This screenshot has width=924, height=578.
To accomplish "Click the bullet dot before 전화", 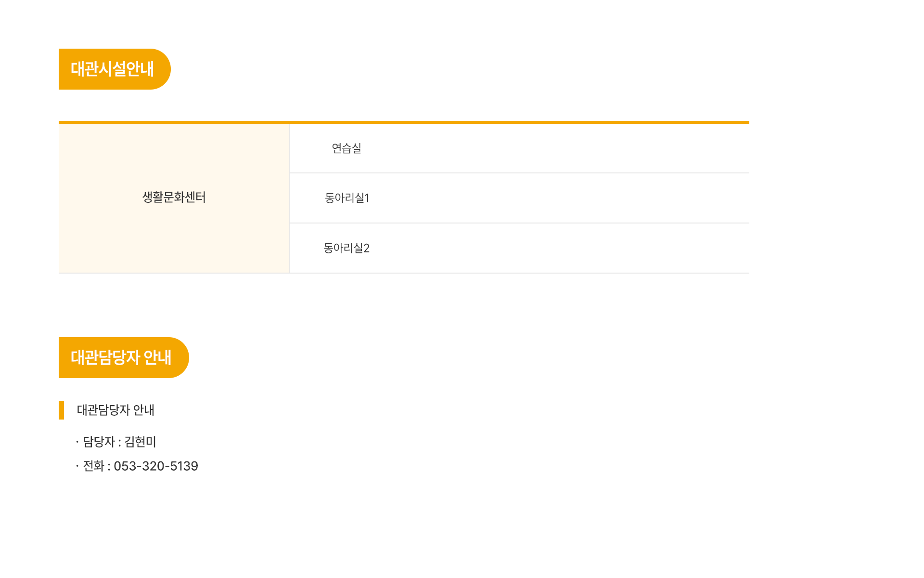I will pos(77,466).
